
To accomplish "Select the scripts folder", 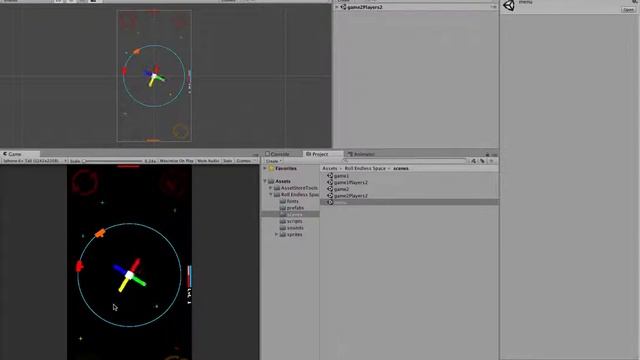I will coord(291,221).
